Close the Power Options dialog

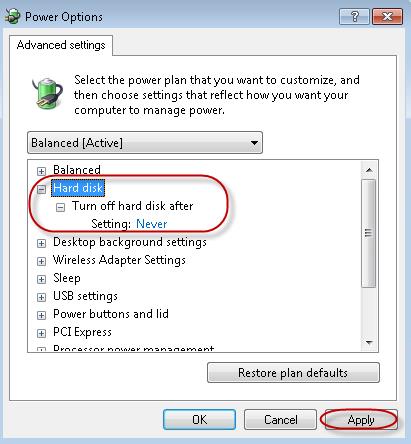pos(387,16)
